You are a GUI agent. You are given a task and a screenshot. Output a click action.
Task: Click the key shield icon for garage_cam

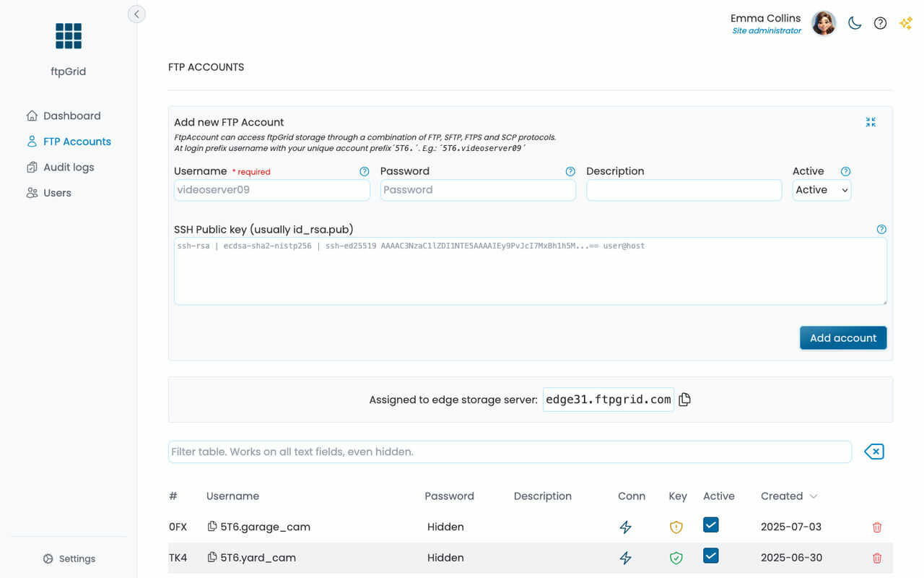pos(676,527)
